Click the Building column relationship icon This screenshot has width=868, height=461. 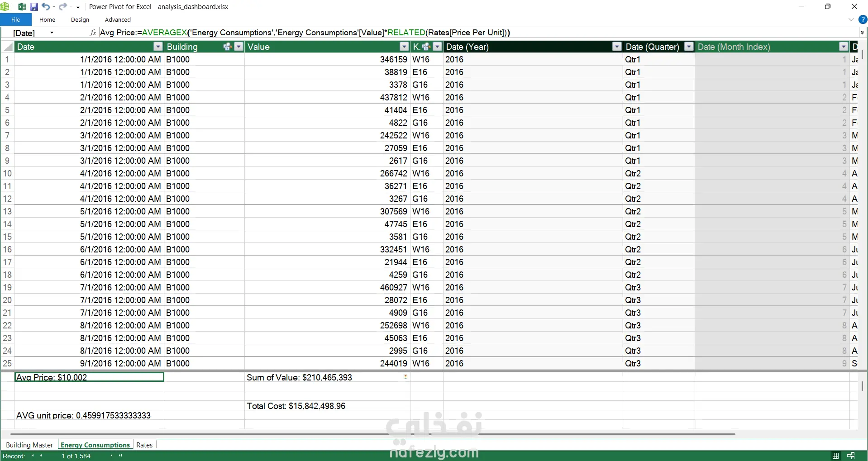point(227,47)
